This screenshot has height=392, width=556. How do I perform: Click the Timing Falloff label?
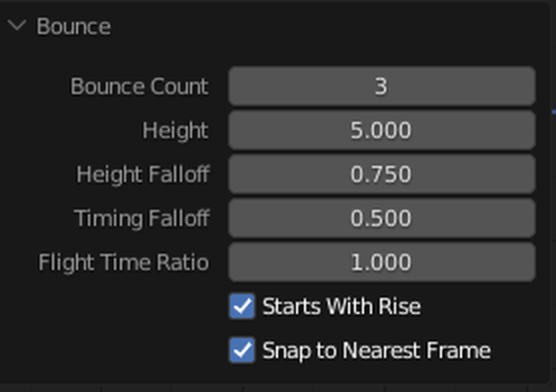(x=142, y=218)
